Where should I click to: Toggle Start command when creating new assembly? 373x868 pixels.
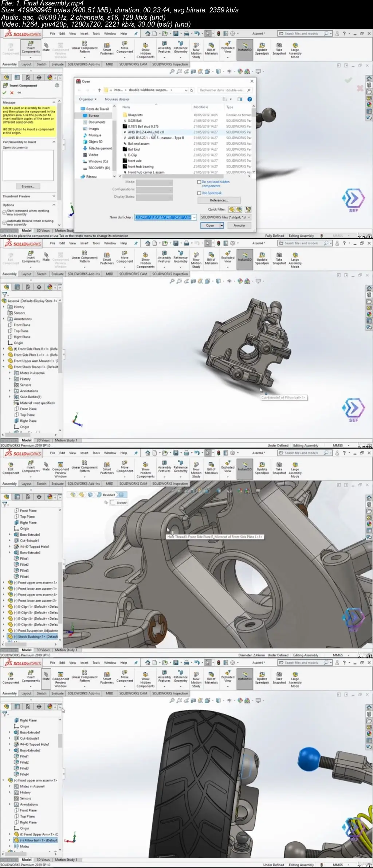tap(4, 212)
